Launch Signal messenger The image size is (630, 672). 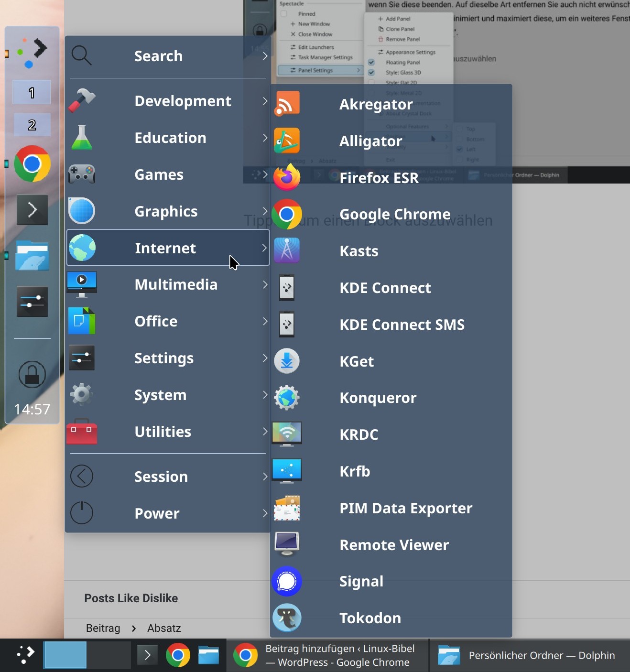[x=391, y=581]
